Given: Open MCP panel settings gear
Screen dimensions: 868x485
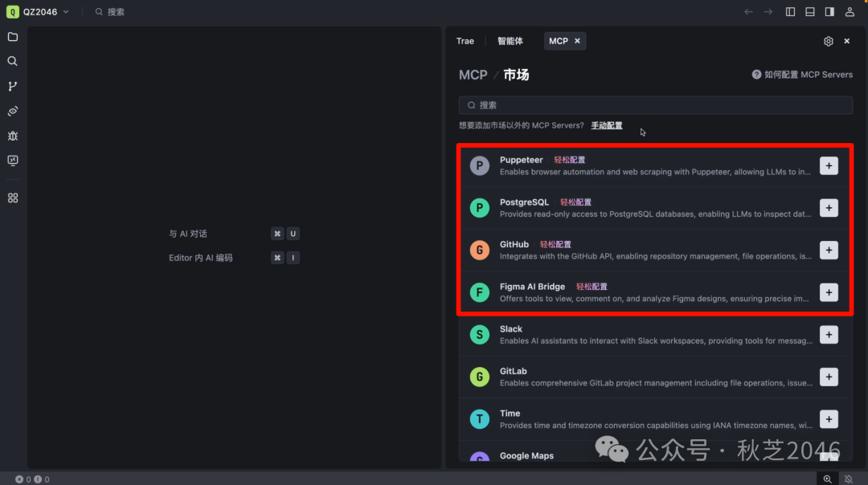Looking at the screenshot, I should pyautogui.click(x=828, y=42).
